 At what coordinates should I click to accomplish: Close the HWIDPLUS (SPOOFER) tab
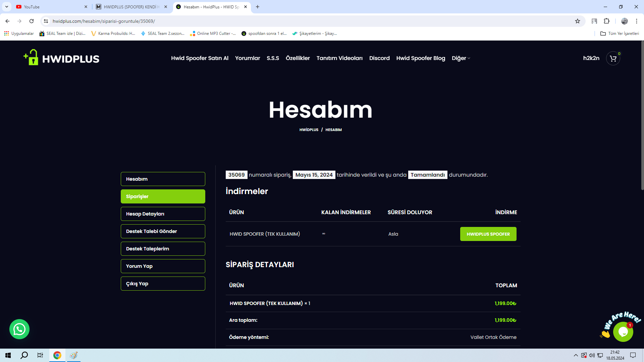pyautogui.click(x=166, y=7)
